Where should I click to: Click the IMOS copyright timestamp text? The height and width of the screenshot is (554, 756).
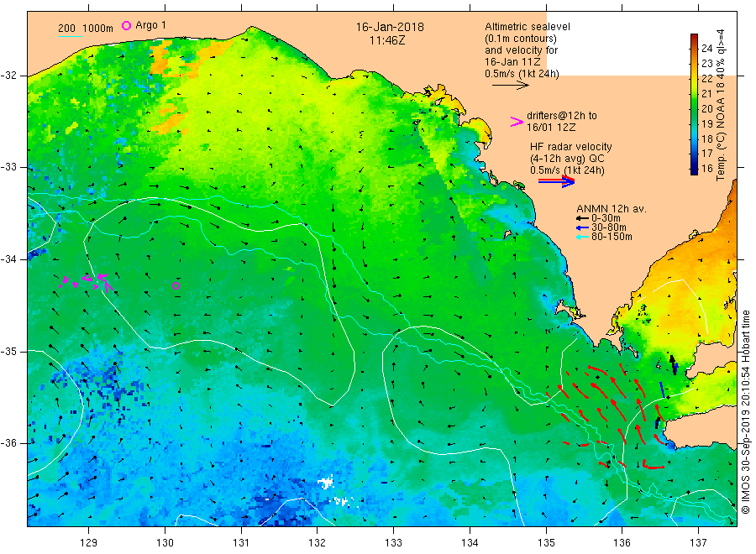point(745,412)
